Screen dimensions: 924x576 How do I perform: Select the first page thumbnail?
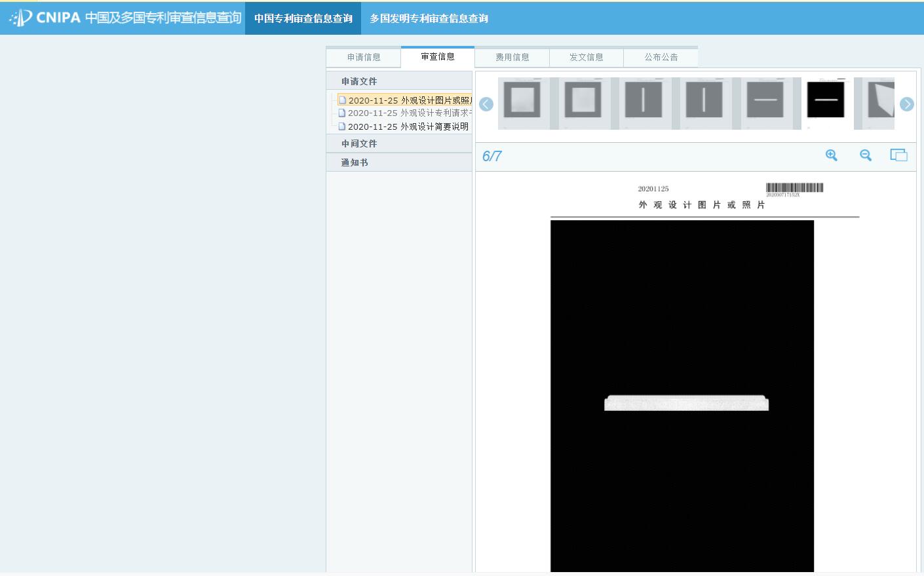click(x=522, y=102)
